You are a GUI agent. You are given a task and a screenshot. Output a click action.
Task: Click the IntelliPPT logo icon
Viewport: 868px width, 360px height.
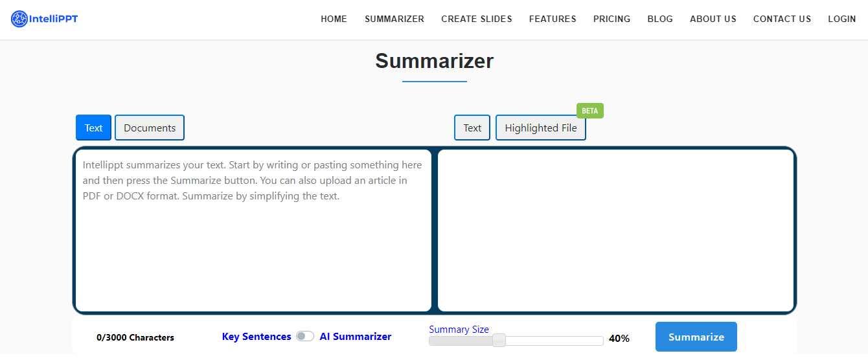coord(19,19)
